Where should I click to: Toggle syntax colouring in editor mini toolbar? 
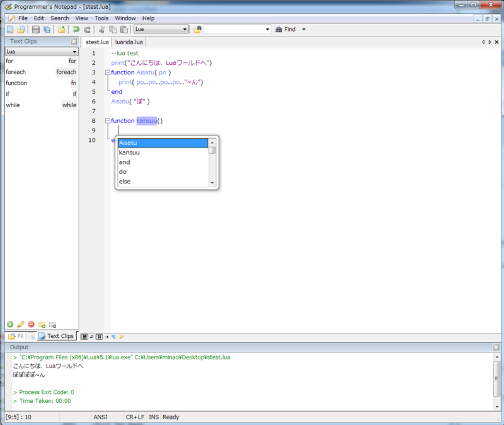[x=84, y=337]
